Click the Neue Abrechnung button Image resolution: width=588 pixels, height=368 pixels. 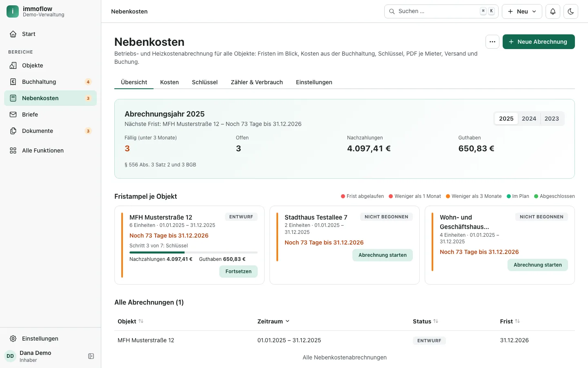(x=539, y=42)
